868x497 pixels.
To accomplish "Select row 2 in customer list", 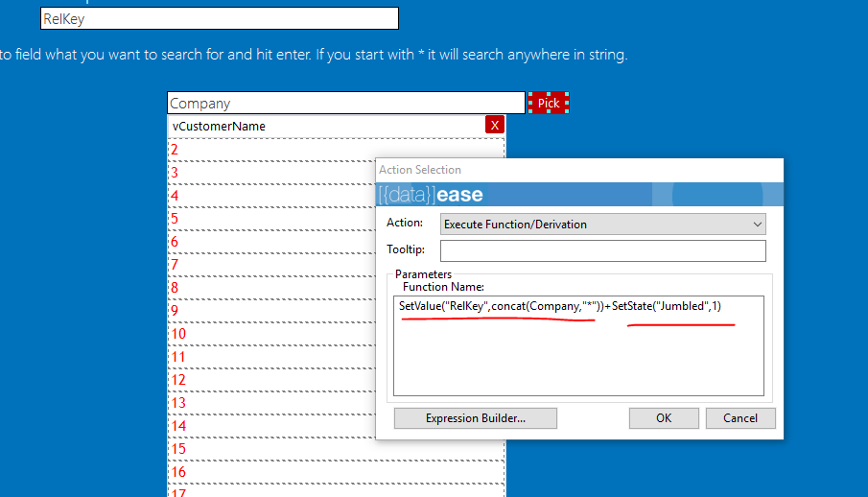I will pos(269,150).
